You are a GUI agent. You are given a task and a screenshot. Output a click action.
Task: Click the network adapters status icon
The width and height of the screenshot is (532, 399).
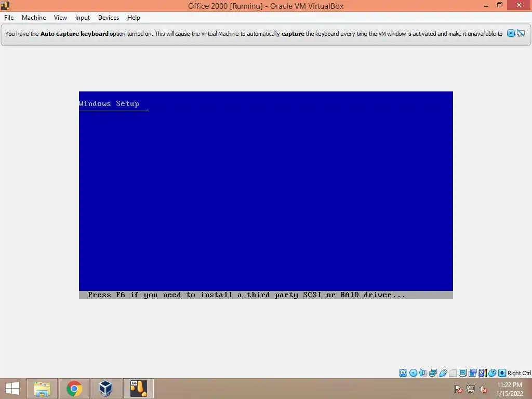[x=433, y=373]
